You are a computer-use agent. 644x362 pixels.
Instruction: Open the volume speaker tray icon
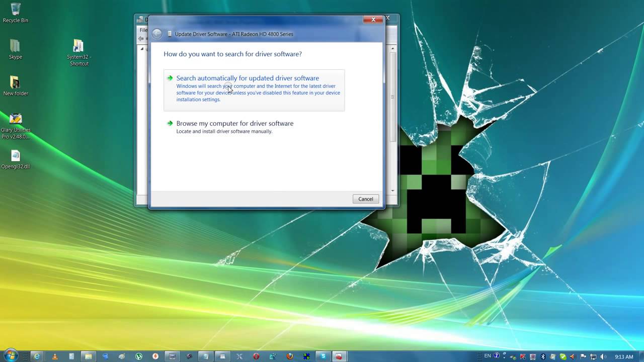pos(603,356)
